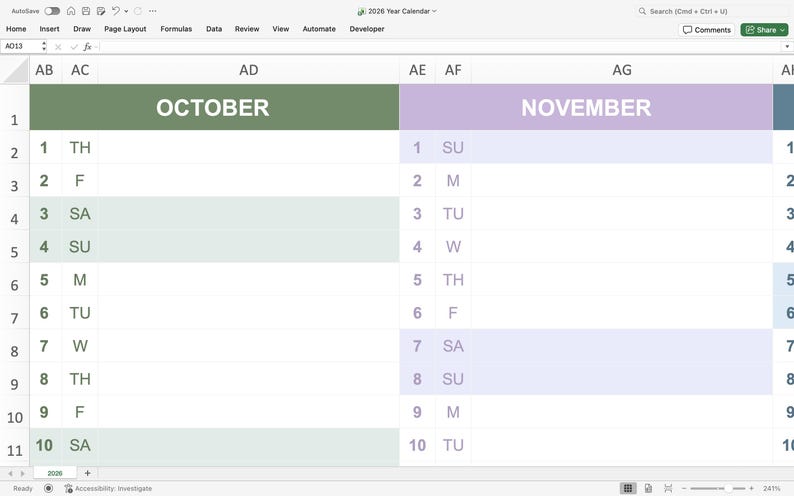
Task: Switch to Page Break Preview icon
Action: click(x=668, y=488)
